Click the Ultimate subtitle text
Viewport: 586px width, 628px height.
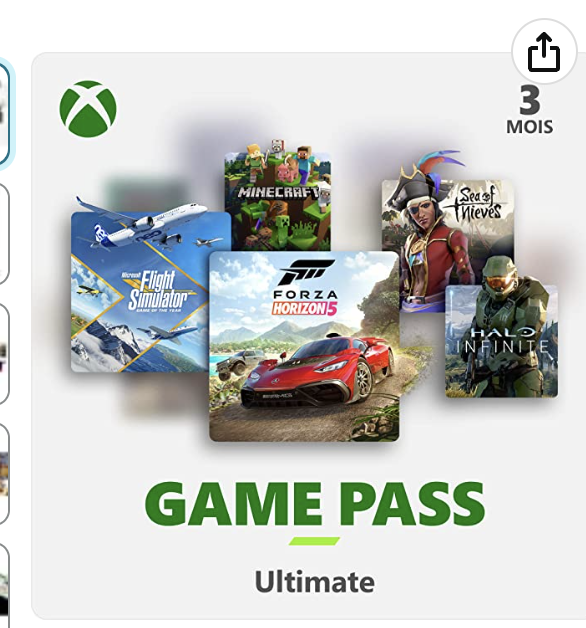(x=315, y=582)
